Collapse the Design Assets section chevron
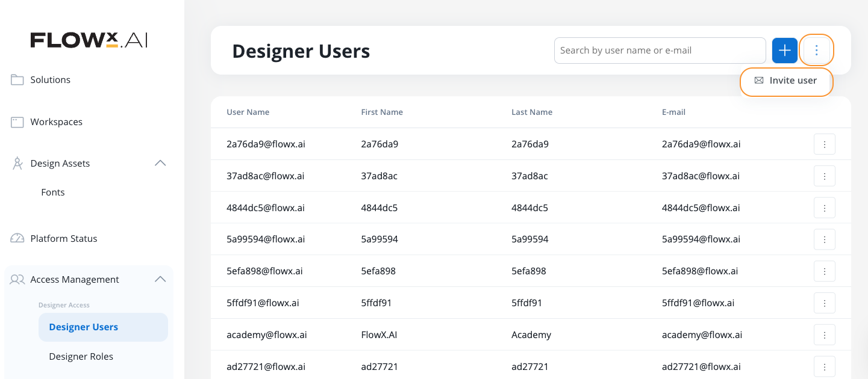Image resolution: width=868 pixels, height=379 pixels. click(160, 164)
